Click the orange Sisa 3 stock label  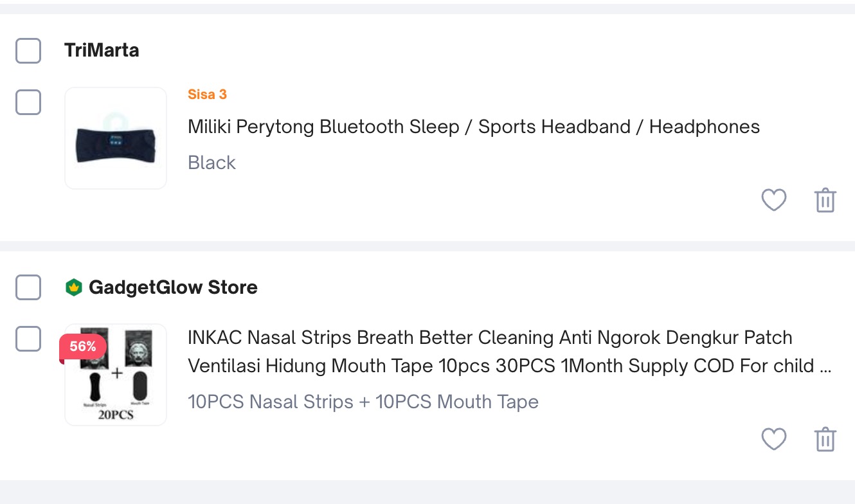tap(207, 94)
